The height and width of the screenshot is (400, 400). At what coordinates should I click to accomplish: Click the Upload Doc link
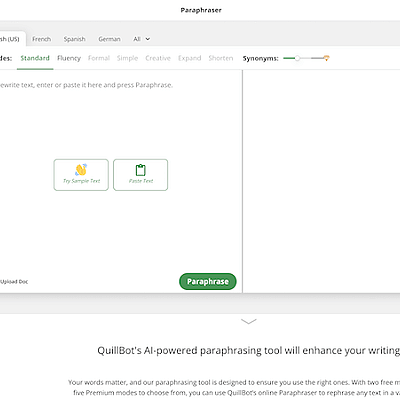14,282
